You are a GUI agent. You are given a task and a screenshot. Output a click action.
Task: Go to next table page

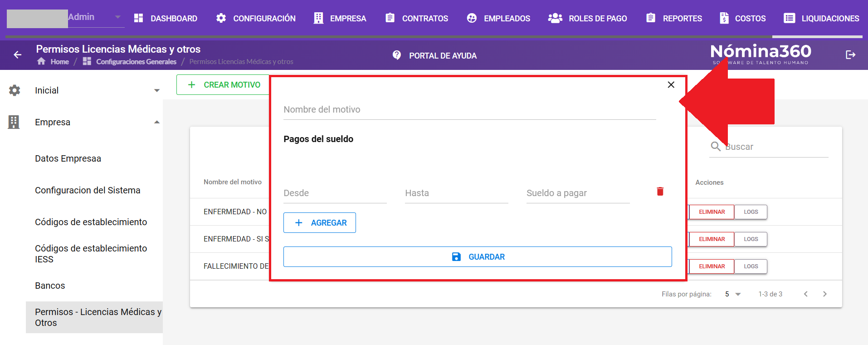pos(825,294)
